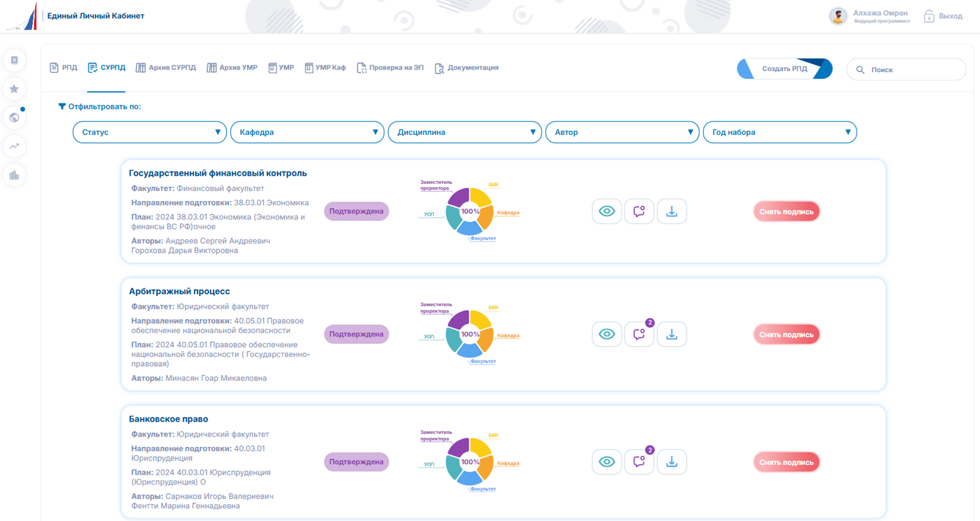980x521 pixels.
Task: Open comments for Арбитражный процесс
Action: point(639,334)
